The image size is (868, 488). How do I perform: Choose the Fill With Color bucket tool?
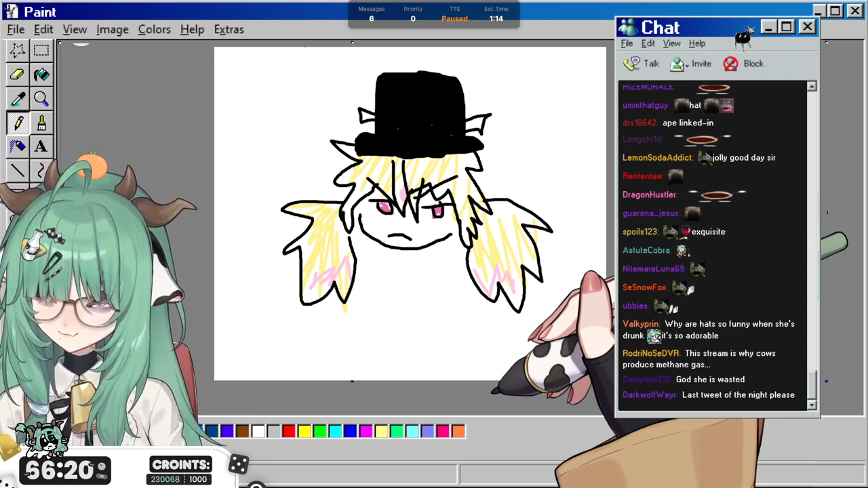[x=41, y=75]
